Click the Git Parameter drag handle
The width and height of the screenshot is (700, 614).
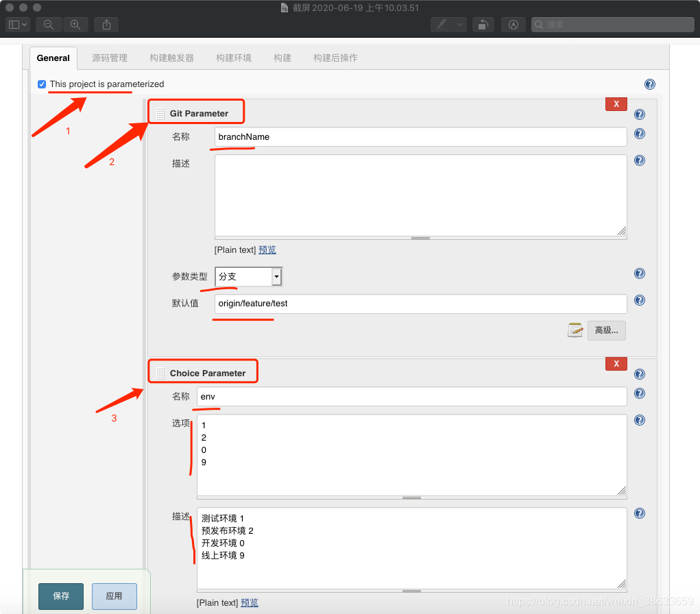(160, 114)
